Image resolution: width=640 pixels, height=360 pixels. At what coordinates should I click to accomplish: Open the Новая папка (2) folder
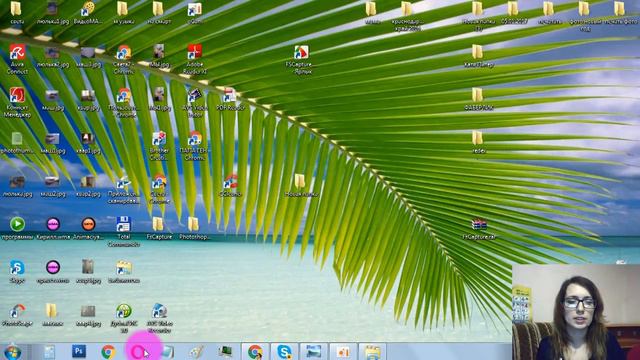click(x=478, y=16)
